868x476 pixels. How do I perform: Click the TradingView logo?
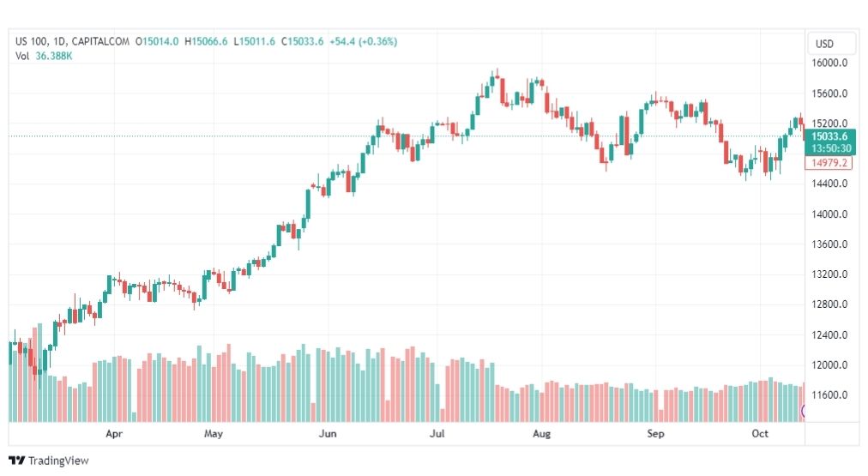[x=49, y=461]
